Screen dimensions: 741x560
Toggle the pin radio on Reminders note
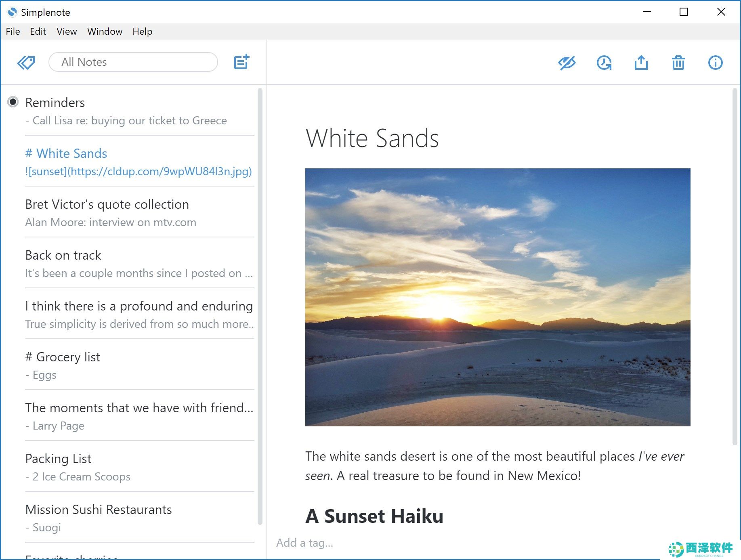tap(13, 102)
